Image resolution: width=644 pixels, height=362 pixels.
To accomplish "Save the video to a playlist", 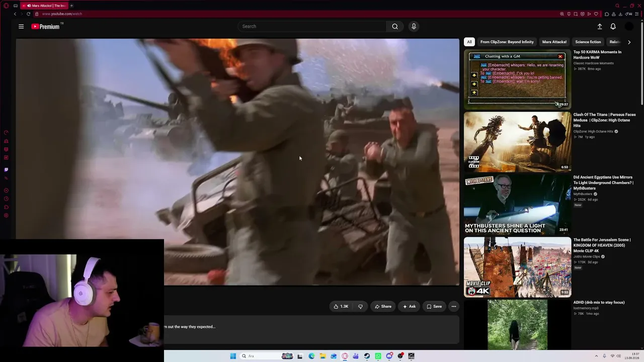I will pos(434,307).
